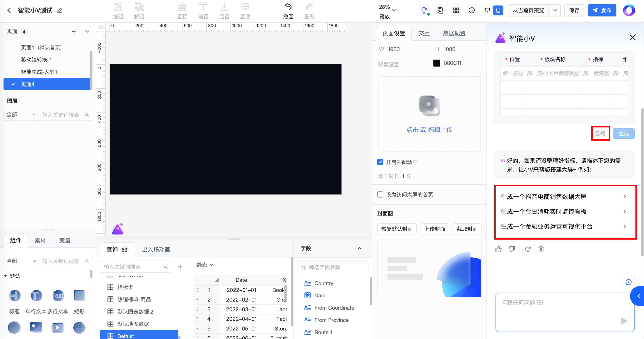
Task: Uncheck 开启补间动画 checkbox
Action: click(380, 162)
